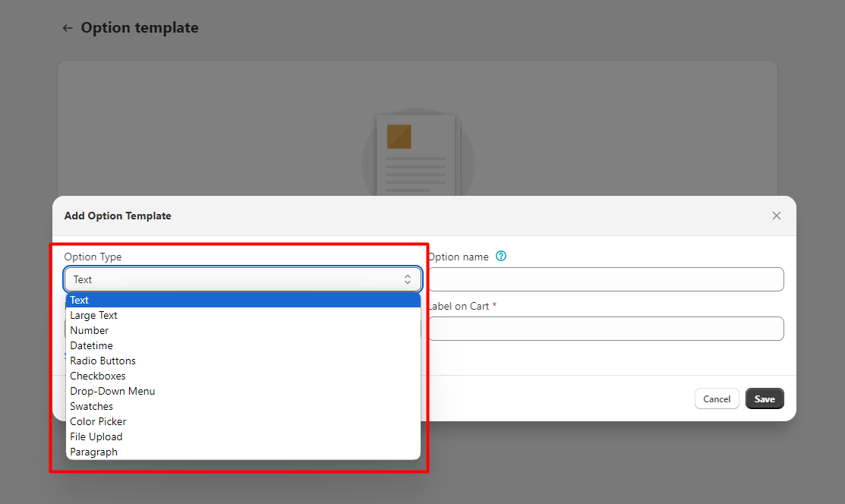845x504 pixels.
Task: Select Checkboxes in the list
Action: pos(98,376)
